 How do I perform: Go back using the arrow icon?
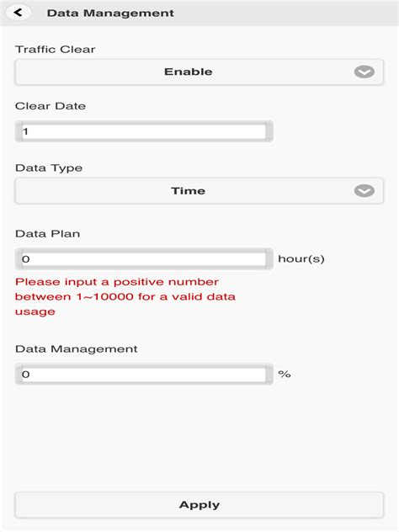19,13
